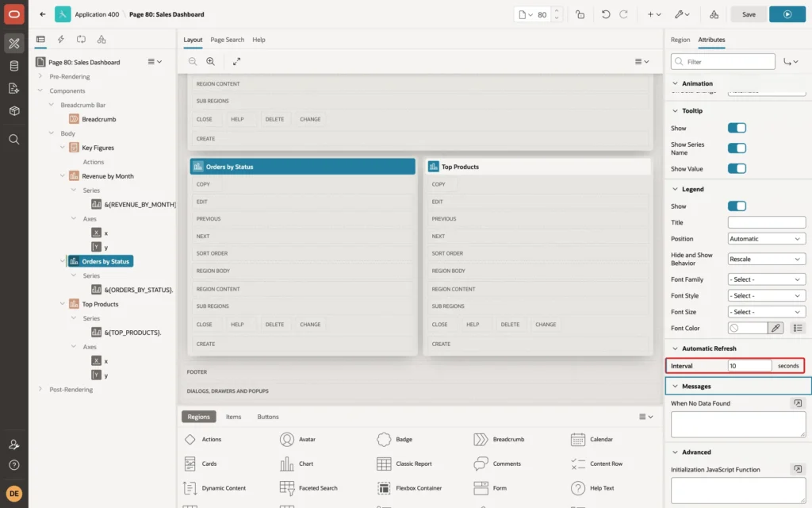This screenshot has width=812, height=508.
Task: Open the Help tab in center pane
Action: 259,40
